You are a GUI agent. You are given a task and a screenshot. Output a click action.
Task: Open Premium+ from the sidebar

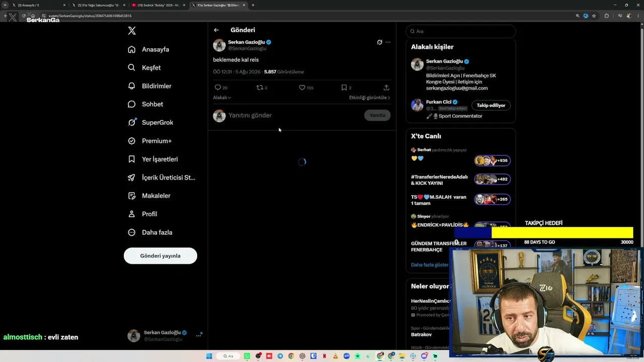tap(150, 141)
